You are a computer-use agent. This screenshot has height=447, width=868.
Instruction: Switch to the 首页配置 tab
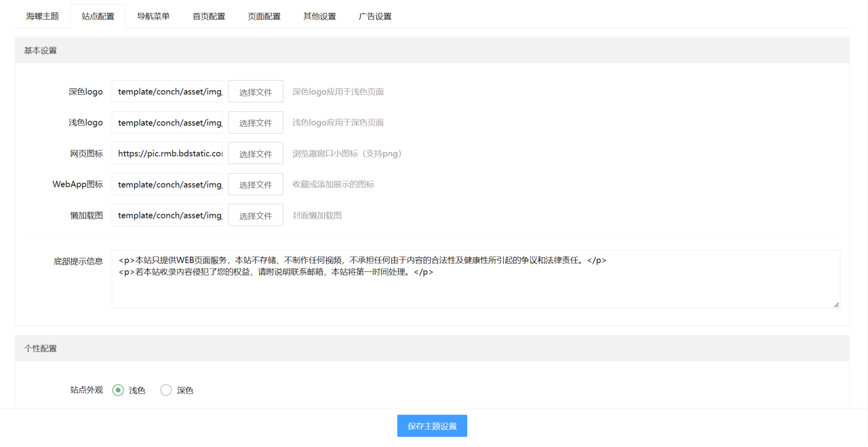click(x=208, y=15)
